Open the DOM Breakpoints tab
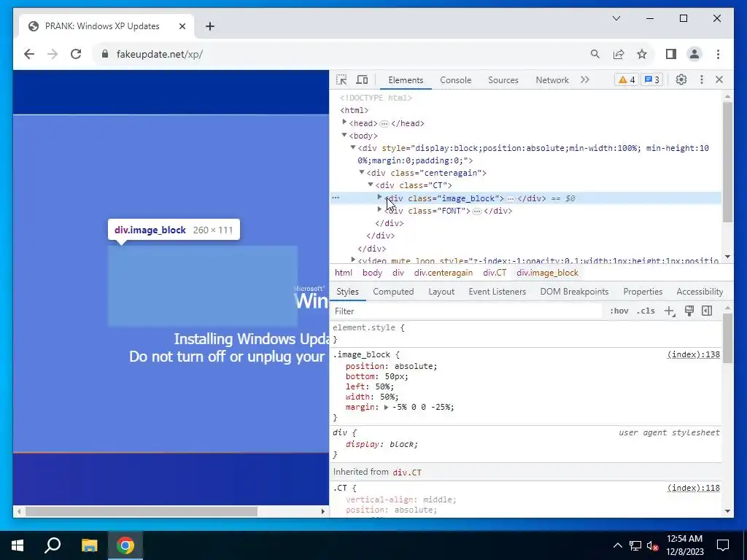 coord(574,292)
